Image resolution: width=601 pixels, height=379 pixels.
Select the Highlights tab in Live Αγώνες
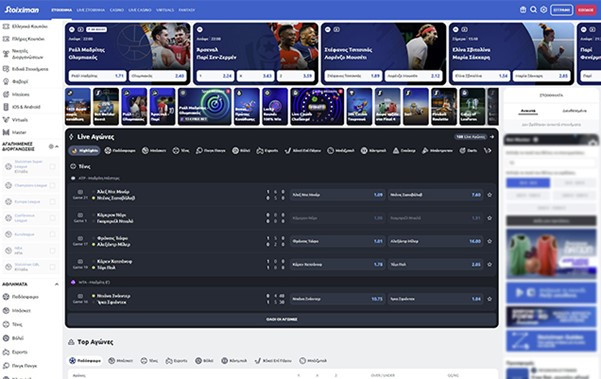(x=84, y=151)
